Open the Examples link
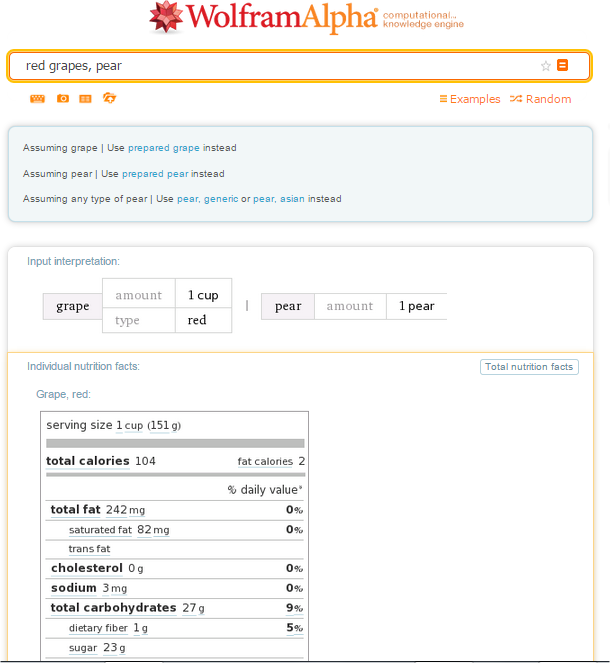610x663 pixels. coord(470,99)
